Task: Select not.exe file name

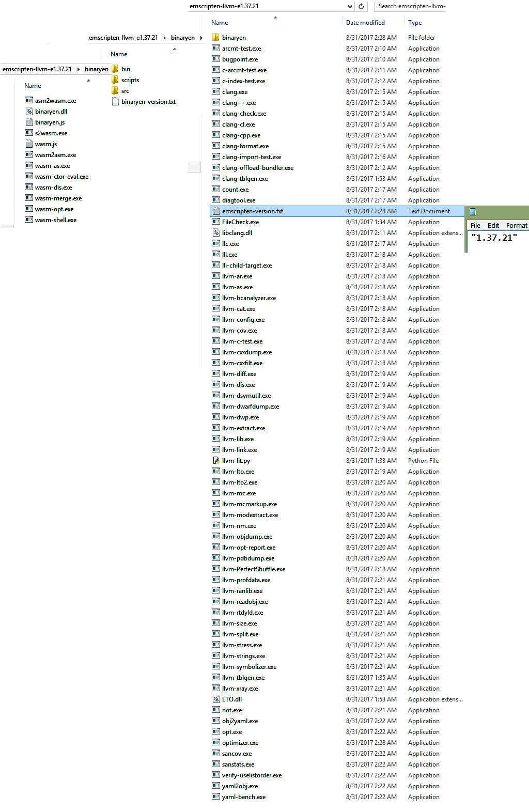Action: tap(232, 710)
